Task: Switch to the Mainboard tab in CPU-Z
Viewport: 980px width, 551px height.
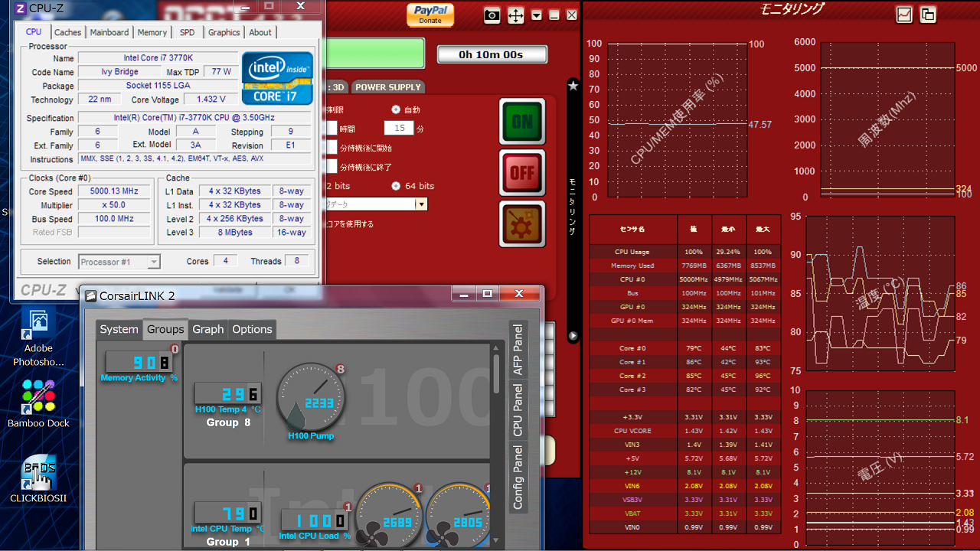Action: 109,32
